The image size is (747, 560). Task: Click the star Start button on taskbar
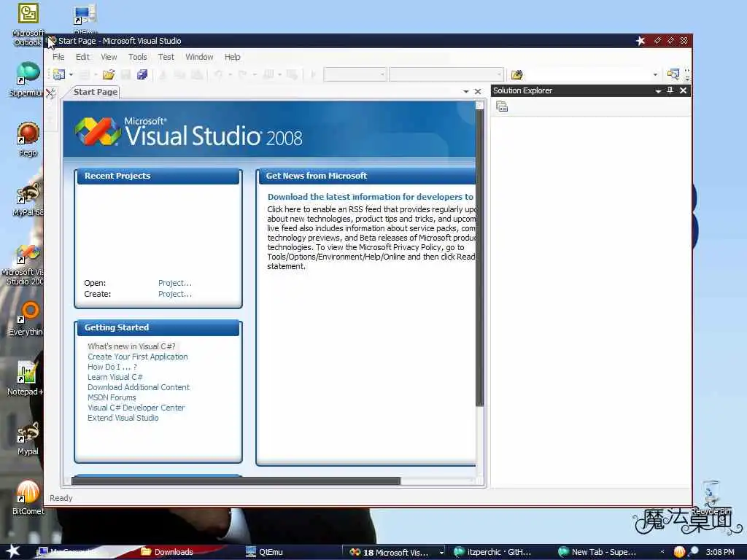point(13,551)
